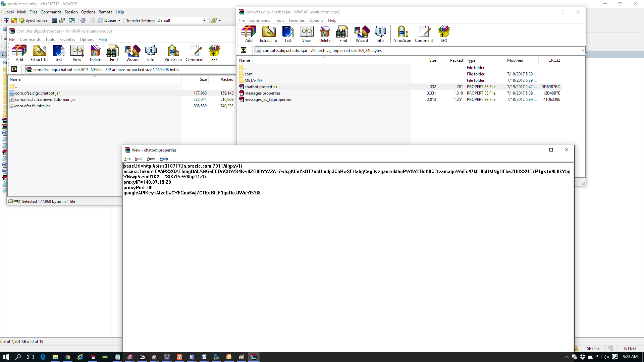Click Find icon in chatbot.ear WinRAR window

[x=114, y=53]
